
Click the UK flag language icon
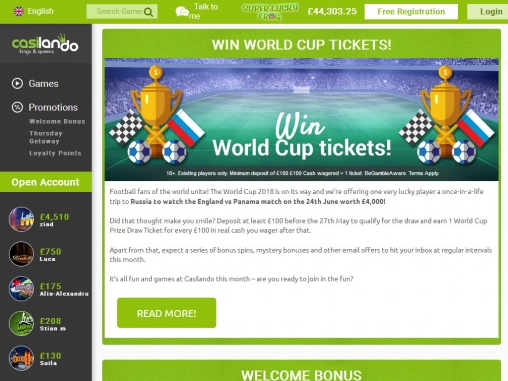tap(19, 11)
